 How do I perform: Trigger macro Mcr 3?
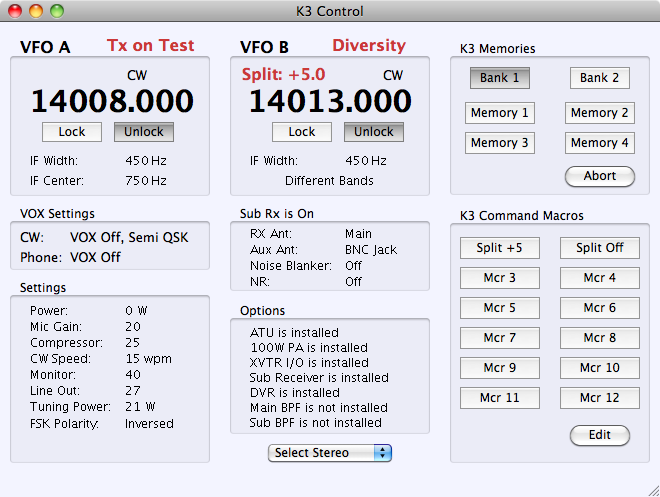tap(500, 278)
